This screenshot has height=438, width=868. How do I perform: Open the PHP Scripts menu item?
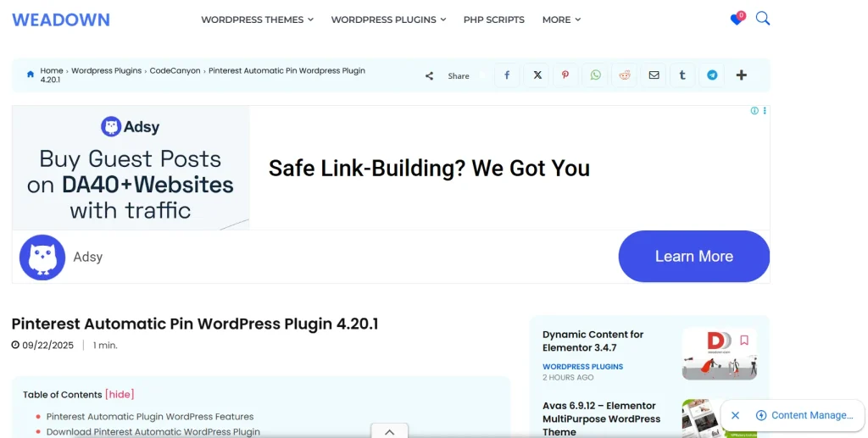click(493, 19)
